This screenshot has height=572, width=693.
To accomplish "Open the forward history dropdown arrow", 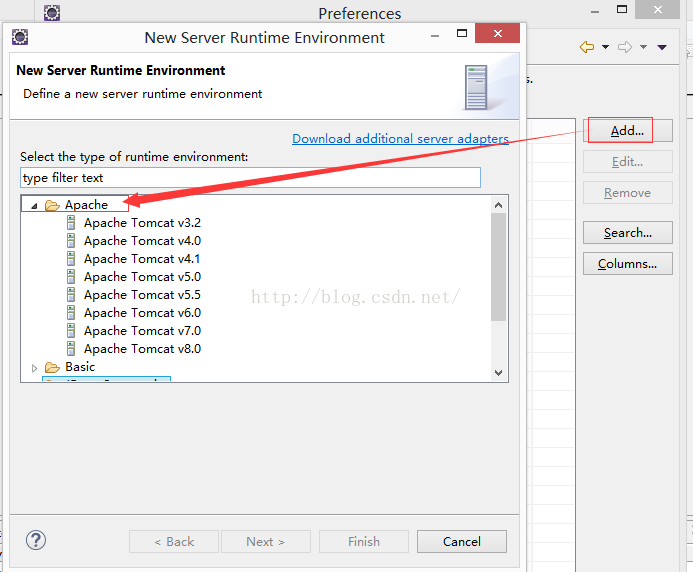I will [x=644, y=47].
